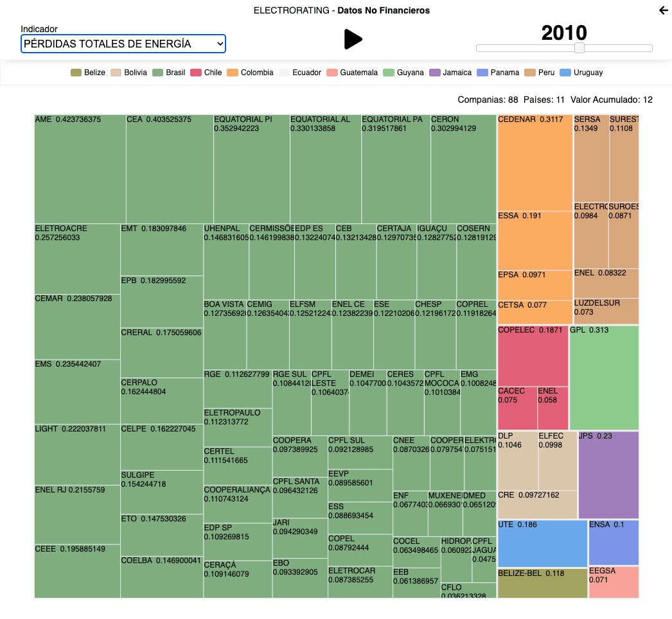Click the Chile ENEL 0.058 tile
672x619 pixels.
coord(553,408)
